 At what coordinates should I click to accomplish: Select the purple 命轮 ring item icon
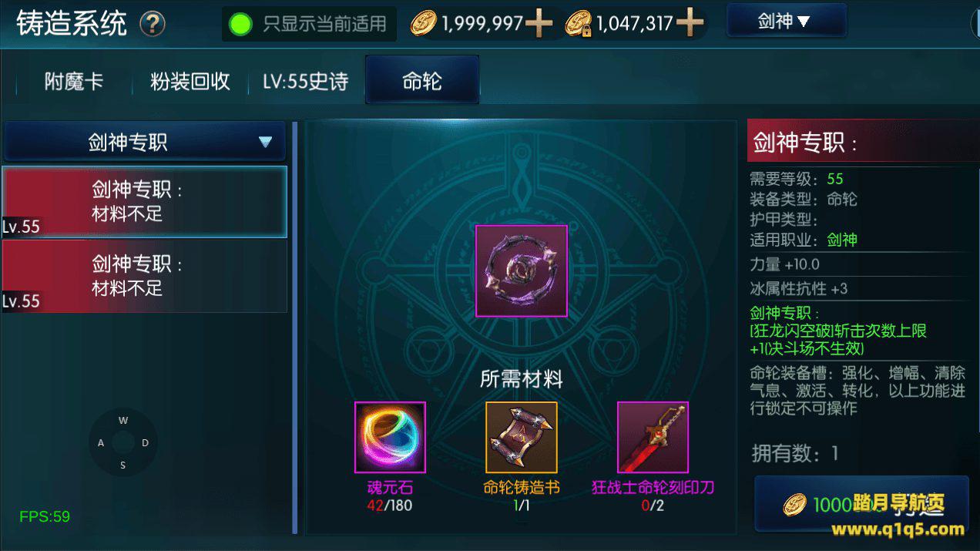pos(522,270)
